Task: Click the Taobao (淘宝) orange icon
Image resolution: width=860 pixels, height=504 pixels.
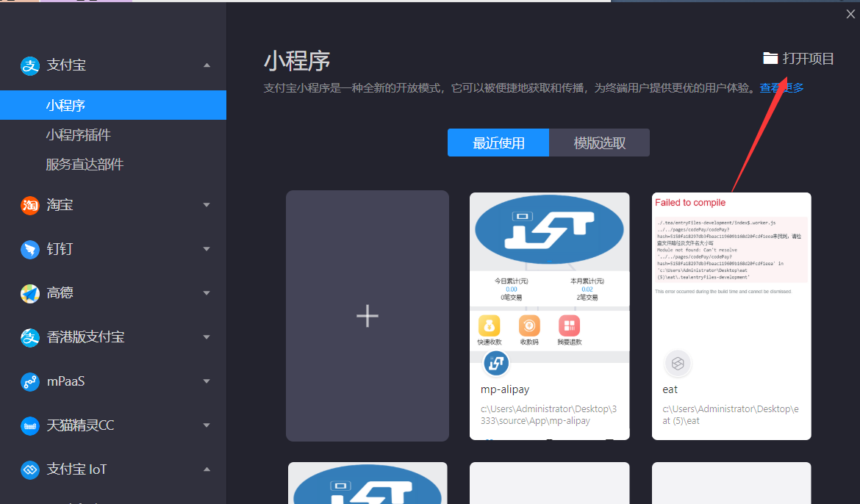Action: [30, 206]
